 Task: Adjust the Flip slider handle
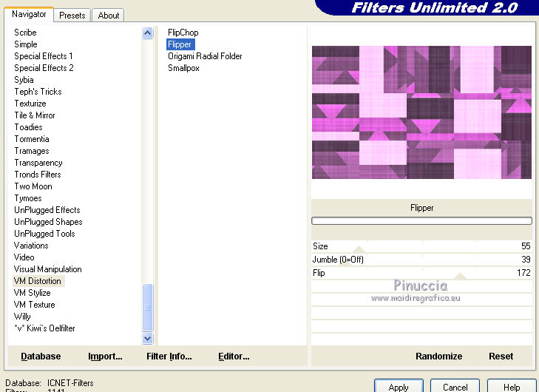tap(460, 276)
